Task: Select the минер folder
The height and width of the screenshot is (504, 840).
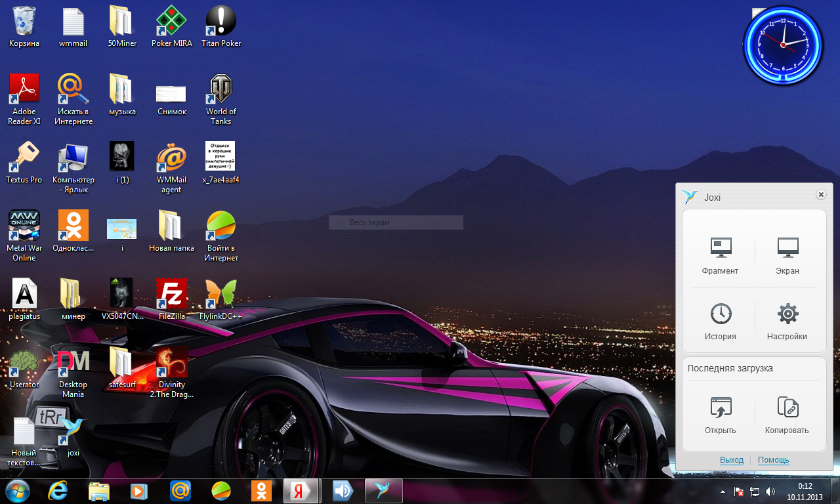Action: pos(73,300)
